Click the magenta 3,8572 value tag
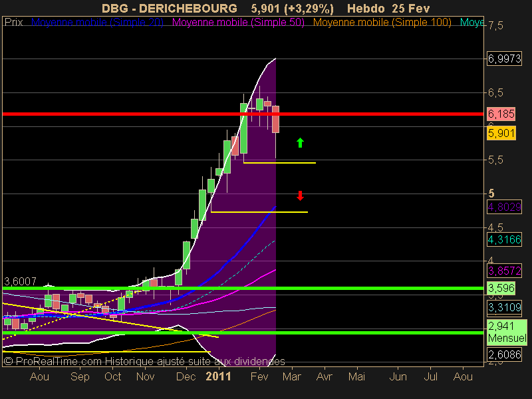Screen dimensions: 532x399 [x=504, y=271]
